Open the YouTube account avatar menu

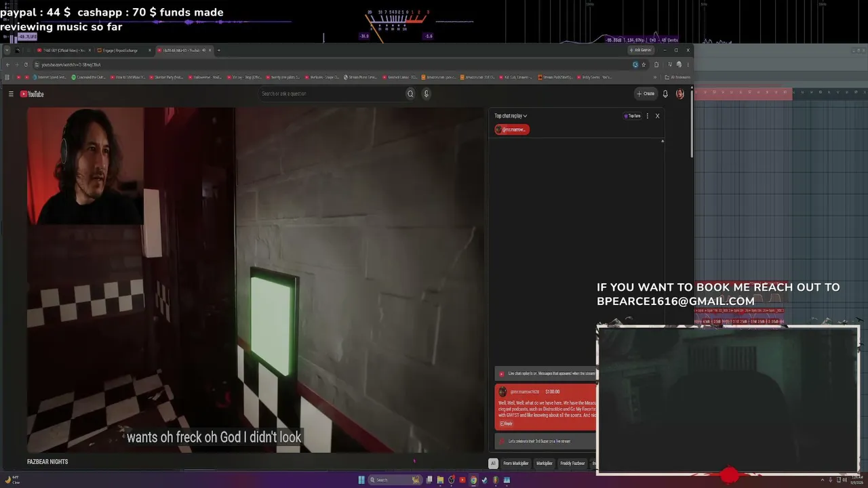(680, 94)
